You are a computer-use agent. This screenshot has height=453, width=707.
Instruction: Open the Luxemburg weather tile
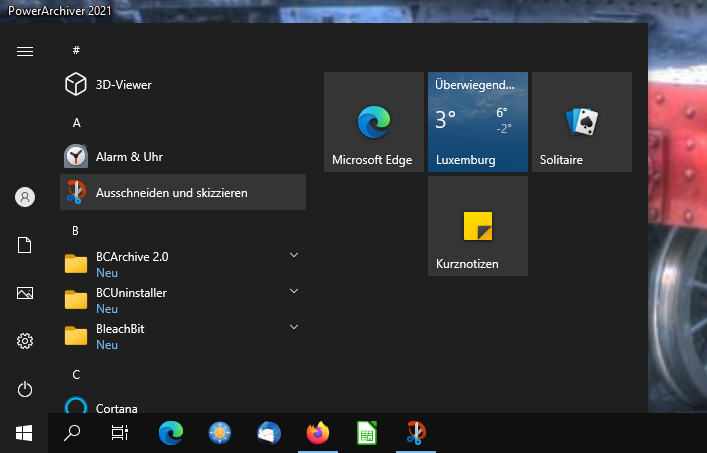[478, 122]
